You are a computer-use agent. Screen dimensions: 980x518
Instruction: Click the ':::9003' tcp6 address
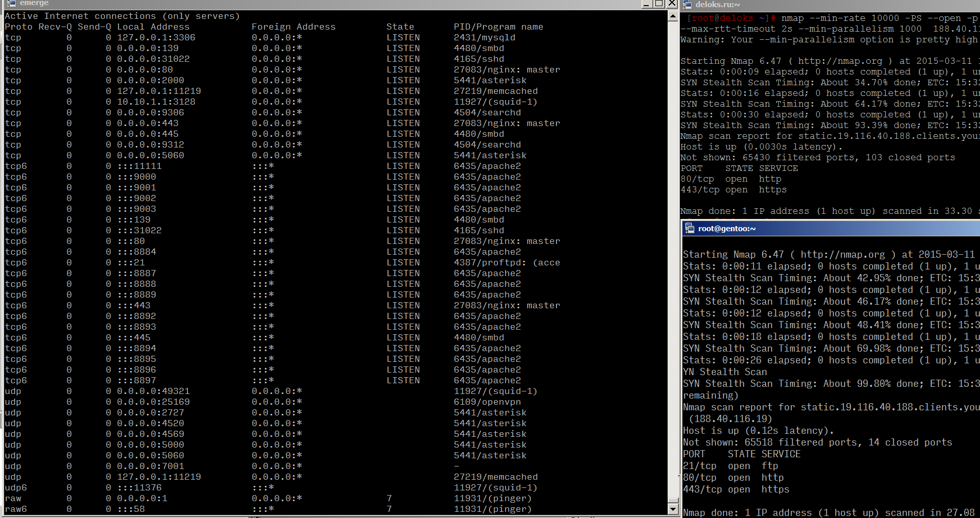pos(136,209)
